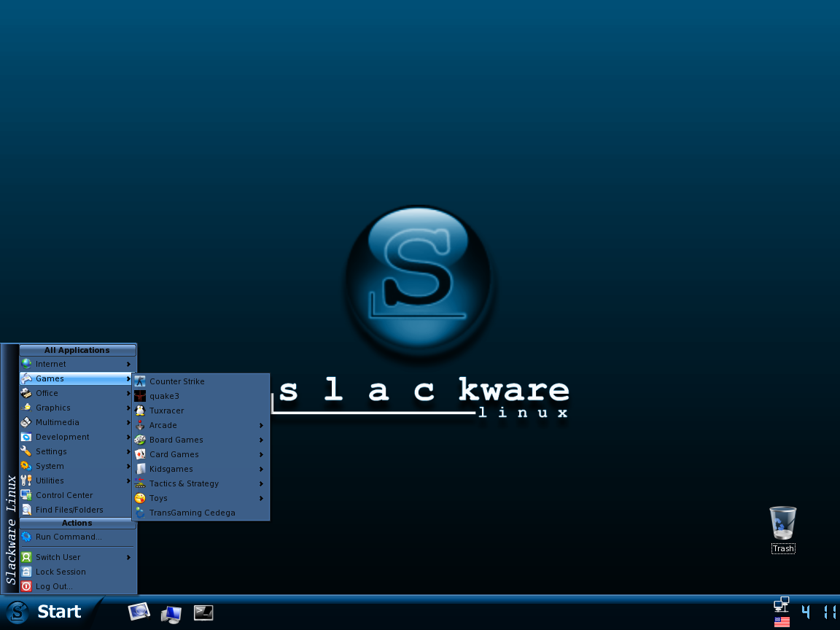Launch Counter Strike from Games menu

click(201, 381)
